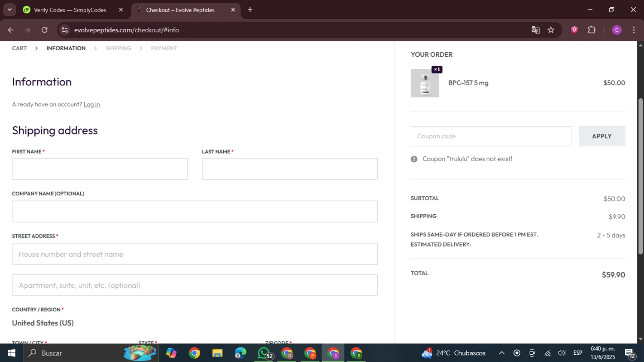Focus the Apartment, suite, unit field
This screenshot has height=362, width=644.
195,285
